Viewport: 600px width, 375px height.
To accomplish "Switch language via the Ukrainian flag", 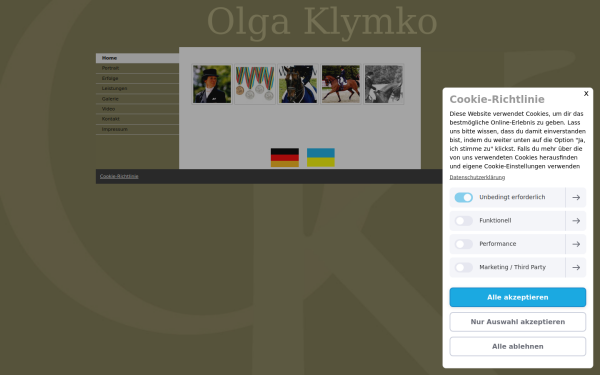I will (x=321, y=158).
